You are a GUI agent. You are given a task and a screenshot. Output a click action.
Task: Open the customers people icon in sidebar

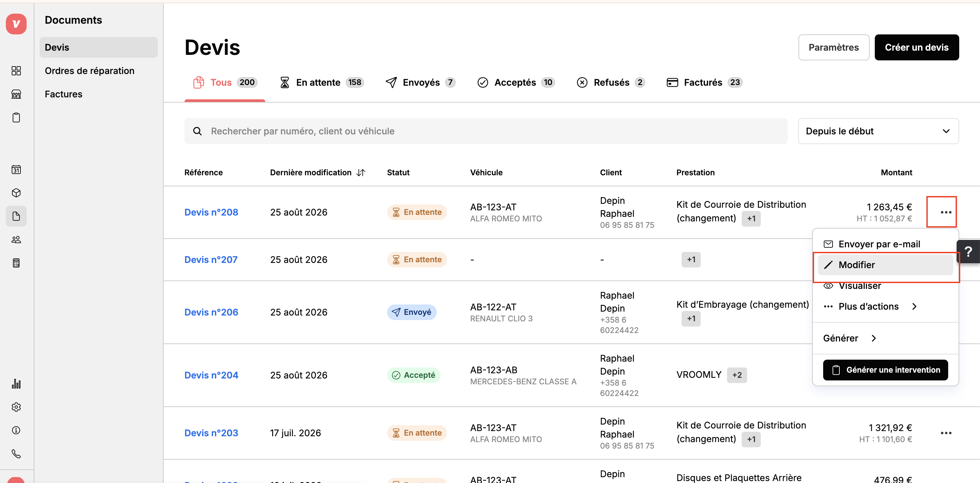(x=16, y=240)
